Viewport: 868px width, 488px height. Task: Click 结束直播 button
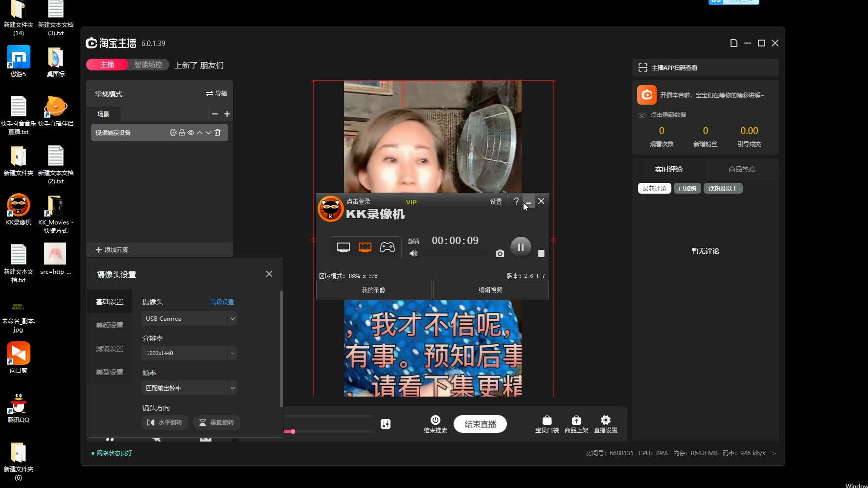tap(480, 424)
